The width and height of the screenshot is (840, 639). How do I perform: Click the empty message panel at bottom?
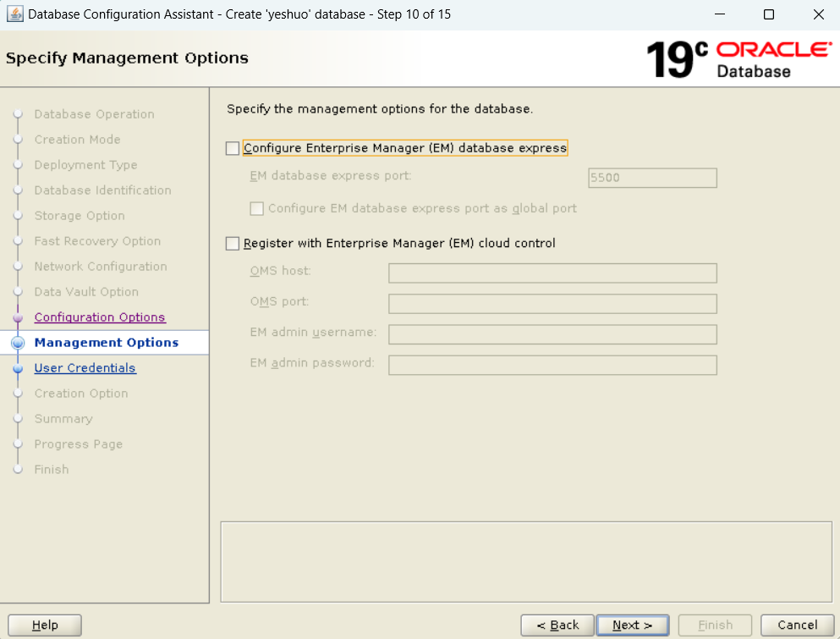526,562
